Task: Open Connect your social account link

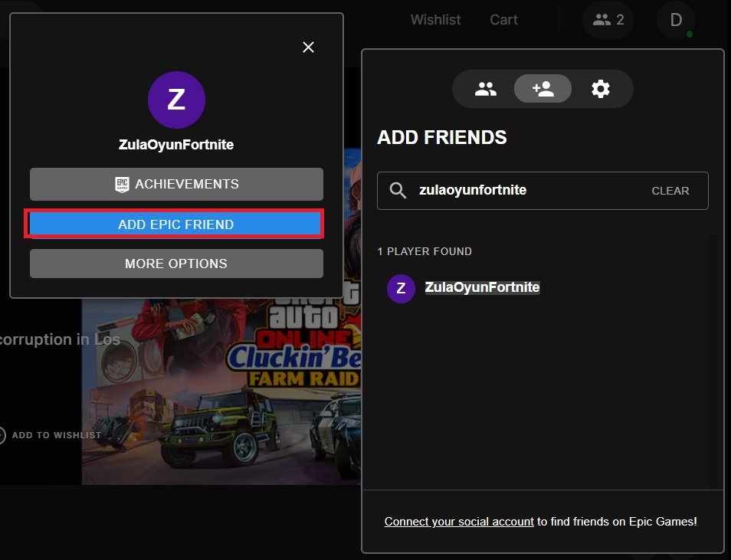Action: coord(459,522)
